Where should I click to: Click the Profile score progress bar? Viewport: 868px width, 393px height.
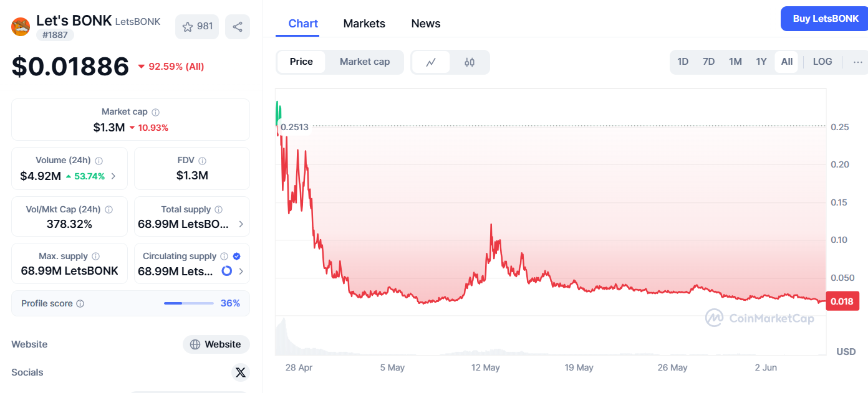click(x=189, y=303)
